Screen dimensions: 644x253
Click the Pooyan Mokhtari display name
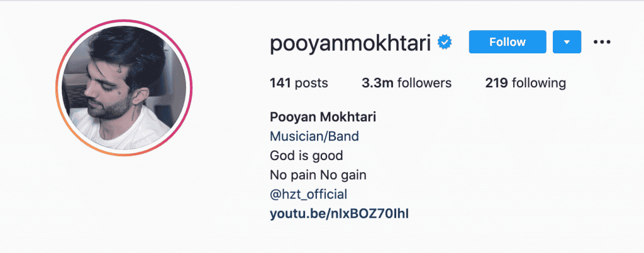318,117
